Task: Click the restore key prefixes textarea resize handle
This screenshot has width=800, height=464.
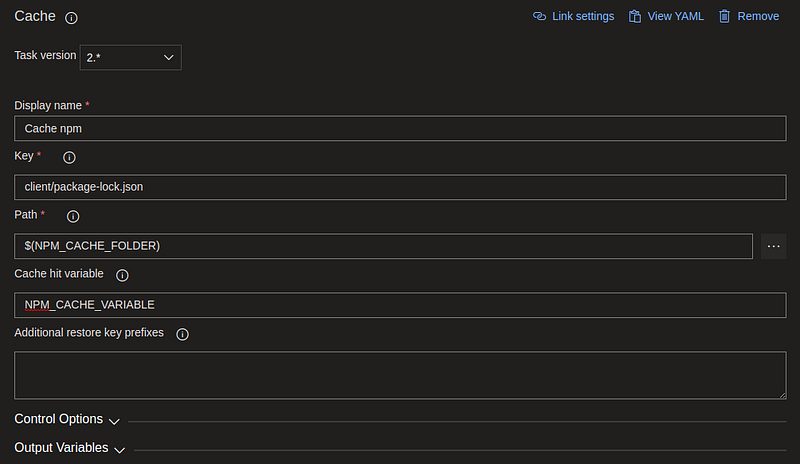Action: 782,395
